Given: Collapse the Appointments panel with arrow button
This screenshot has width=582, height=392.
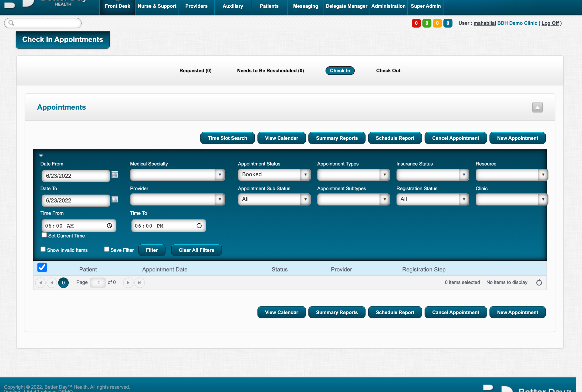Looking at the screenshot, I should [537, 107].
